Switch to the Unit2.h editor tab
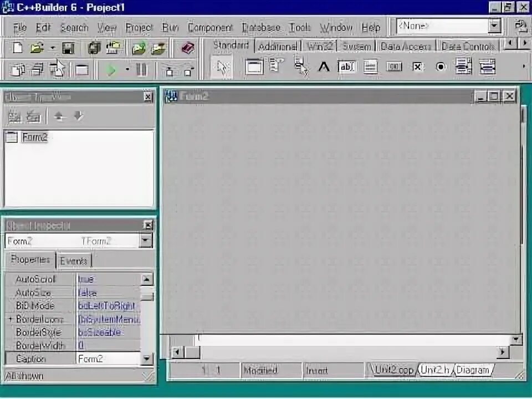The image size is (532, 399). (x=434, y=370)
